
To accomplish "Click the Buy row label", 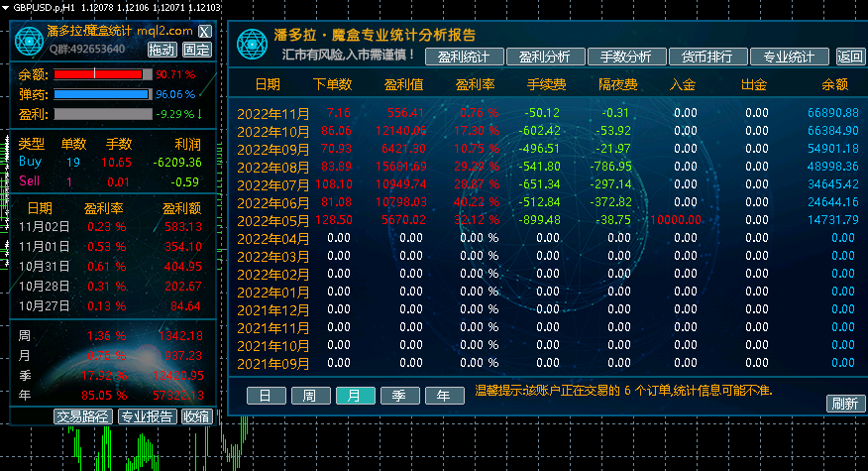I will [x=30, y=162].
